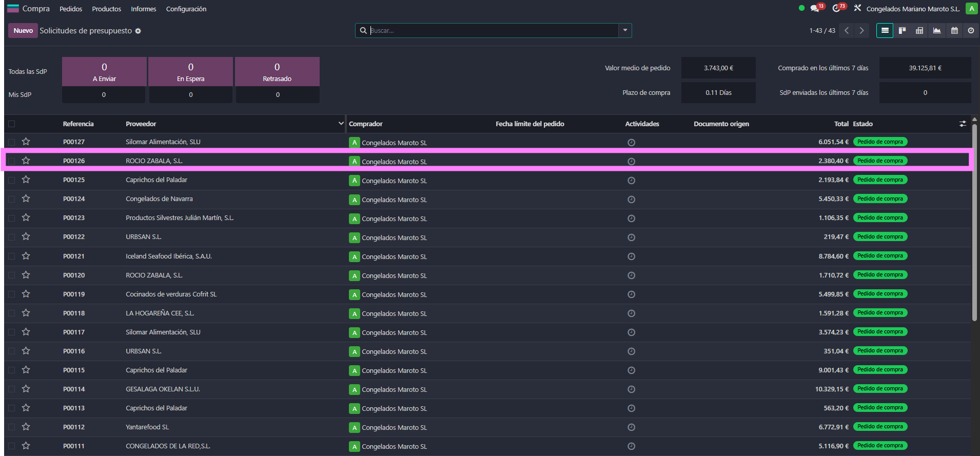Tick the checkbox for order P00125
The image size is (980, 456).
[12, 180]
